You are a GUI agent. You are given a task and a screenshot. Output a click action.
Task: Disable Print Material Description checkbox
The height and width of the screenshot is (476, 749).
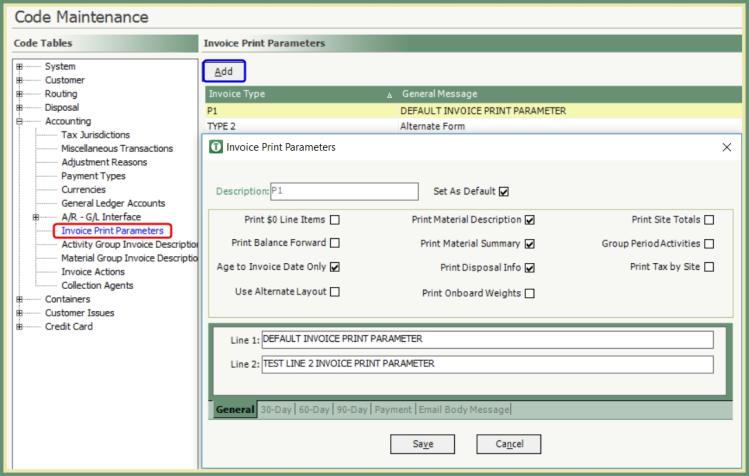[x=529, y=220]
